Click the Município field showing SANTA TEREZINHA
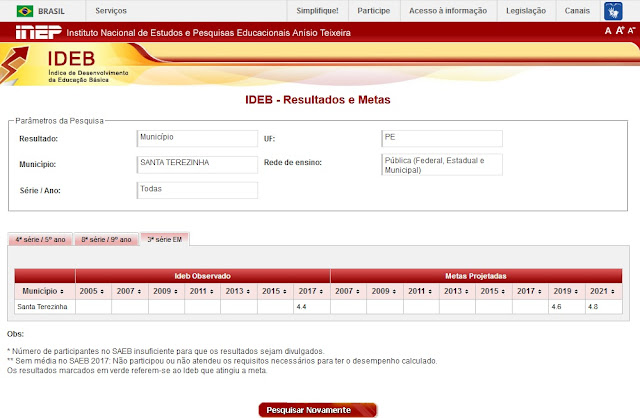The width and height of the screenshot is (640, 418). point(196,164)
